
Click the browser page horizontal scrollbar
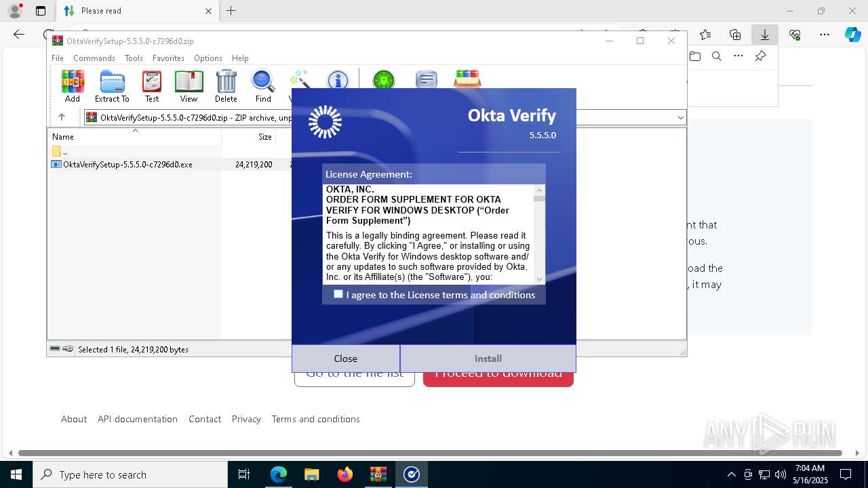tap(430, 453)
